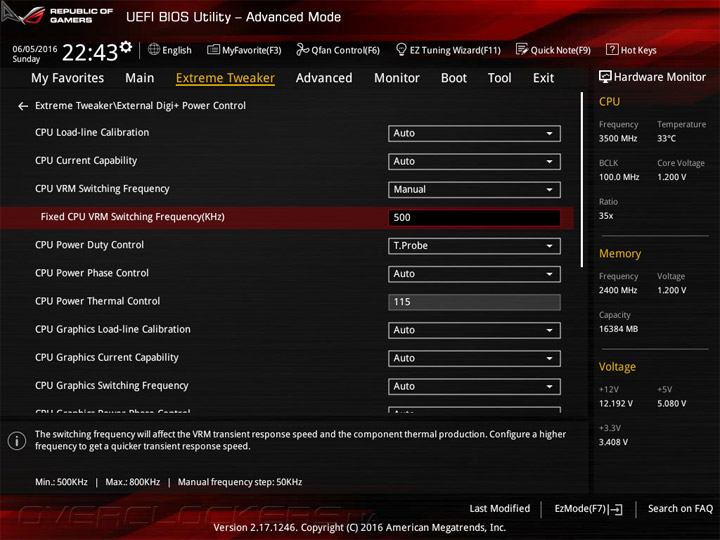720x540 pixels.
Task: Open the My Favorites tab
Action: tap(68, 78)
